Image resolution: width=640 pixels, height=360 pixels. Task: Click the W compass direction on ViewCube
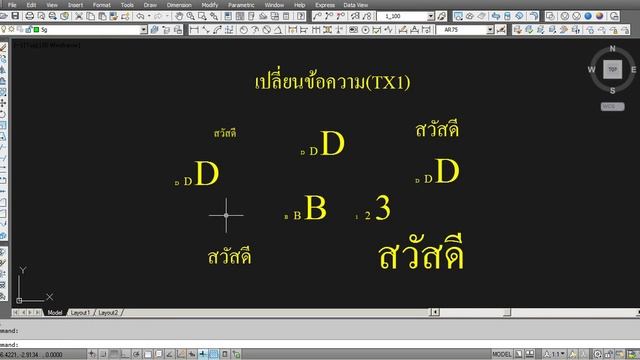click(x=591, y=69)
